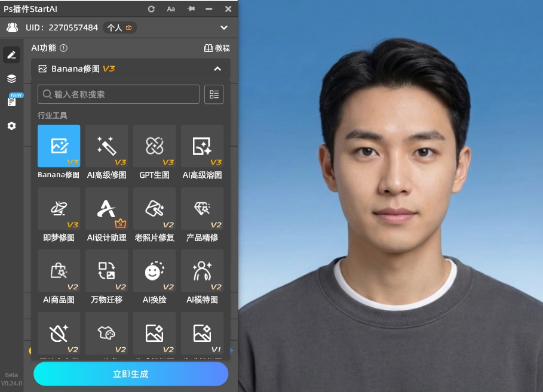The image size is (543, 392).
Task: Expand the UID account dropdown
Action: pyautogui.click(x=224, y=27)
